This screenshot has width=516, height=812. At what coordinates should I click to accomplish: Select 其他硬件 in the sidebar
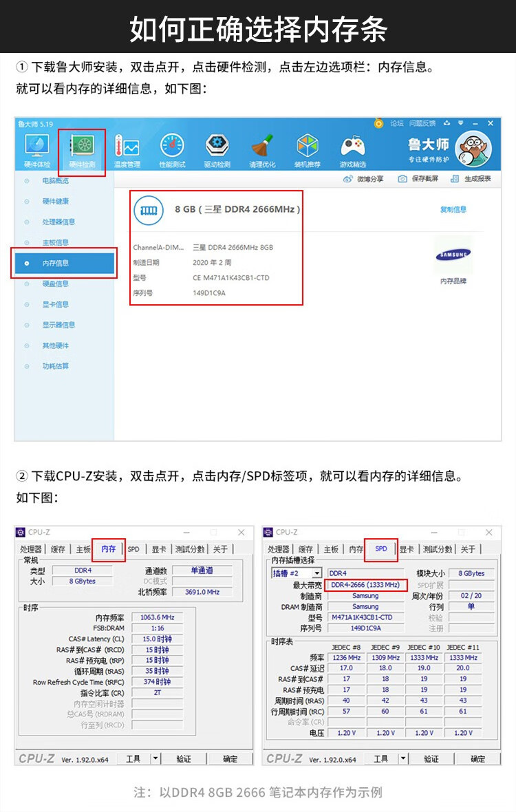point(55,345)
